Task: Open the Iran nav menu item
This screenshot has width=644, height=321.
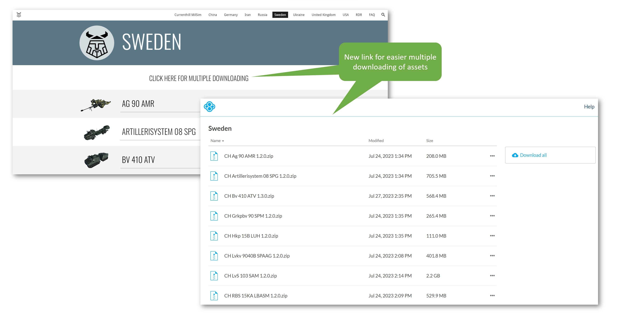Action: [248, 15]
